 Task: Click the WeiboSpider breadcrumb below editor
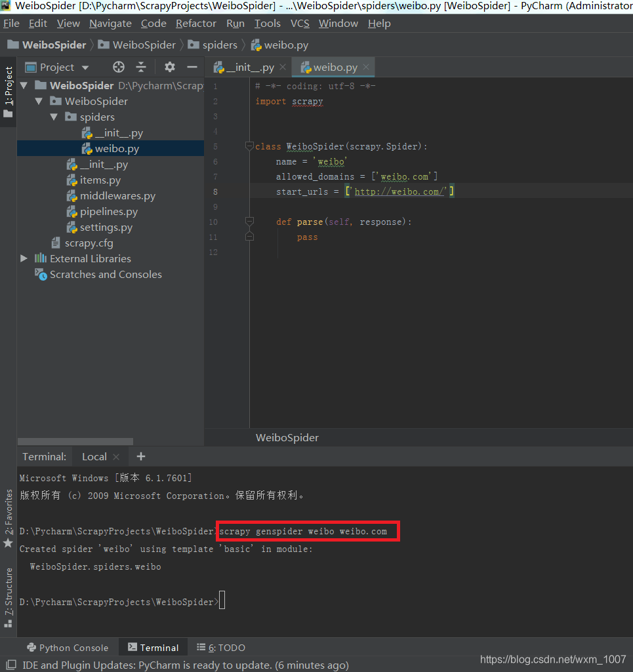(287, 437)
